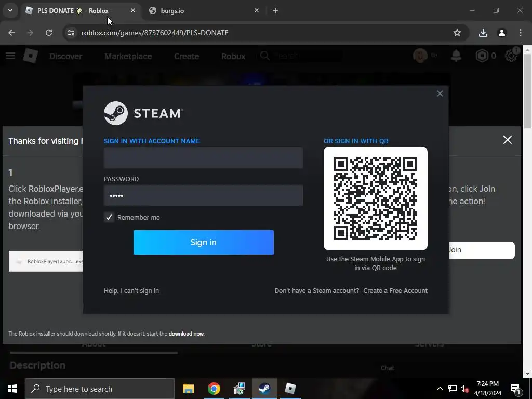Open Create in Roblox navigation

[187, 56]
